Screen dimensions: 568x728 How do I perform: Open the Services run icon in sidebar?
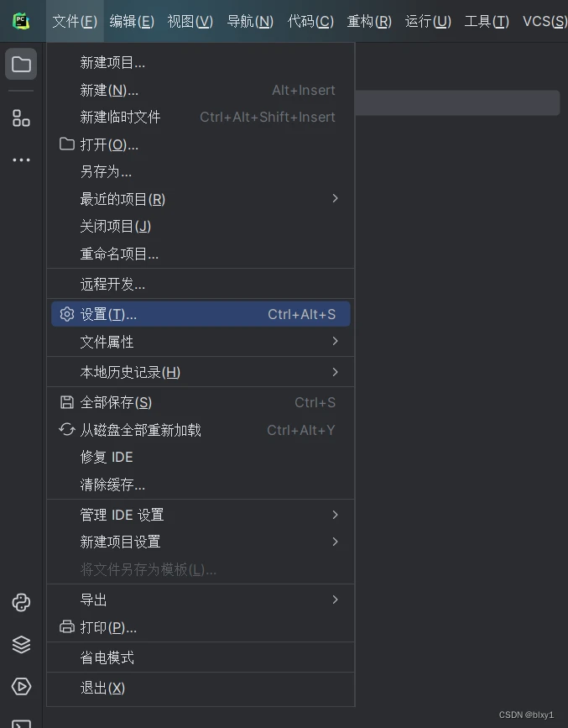pos(21,686)
